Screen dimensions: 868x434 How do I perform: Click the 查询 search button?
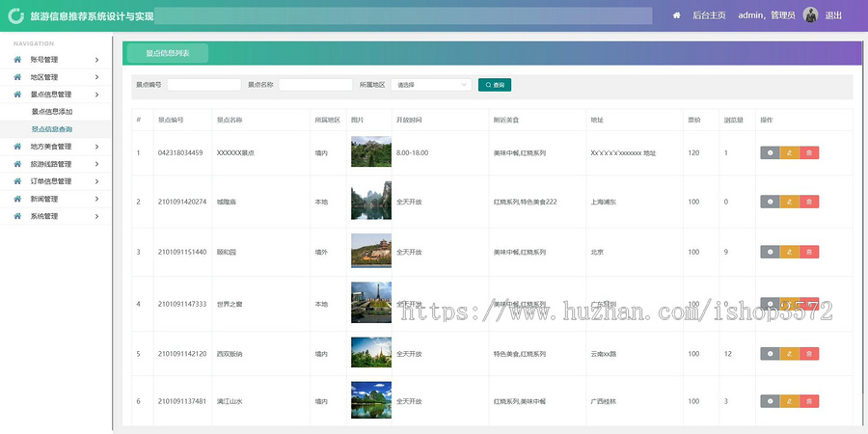(495, 85)
